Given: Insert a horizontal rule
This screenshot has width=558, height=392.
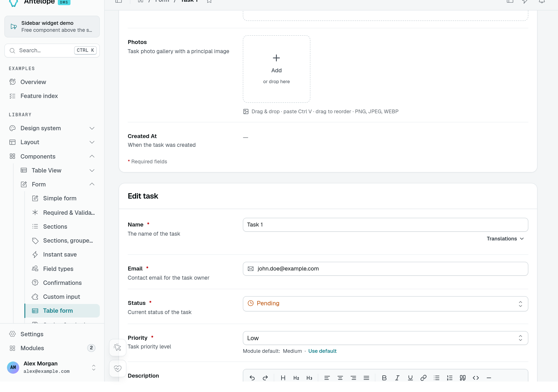Looking at the screenshot, I should click(x=489, y=378).
